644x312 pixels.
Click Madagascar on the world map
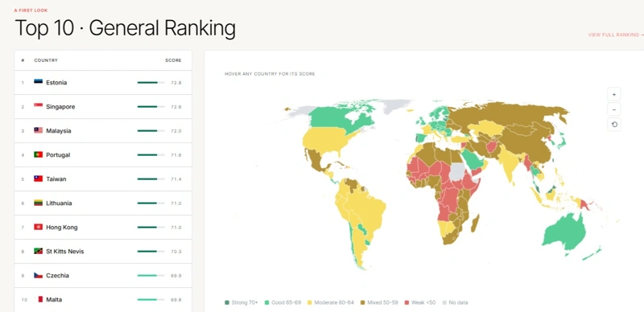click(x=475, y=224)
